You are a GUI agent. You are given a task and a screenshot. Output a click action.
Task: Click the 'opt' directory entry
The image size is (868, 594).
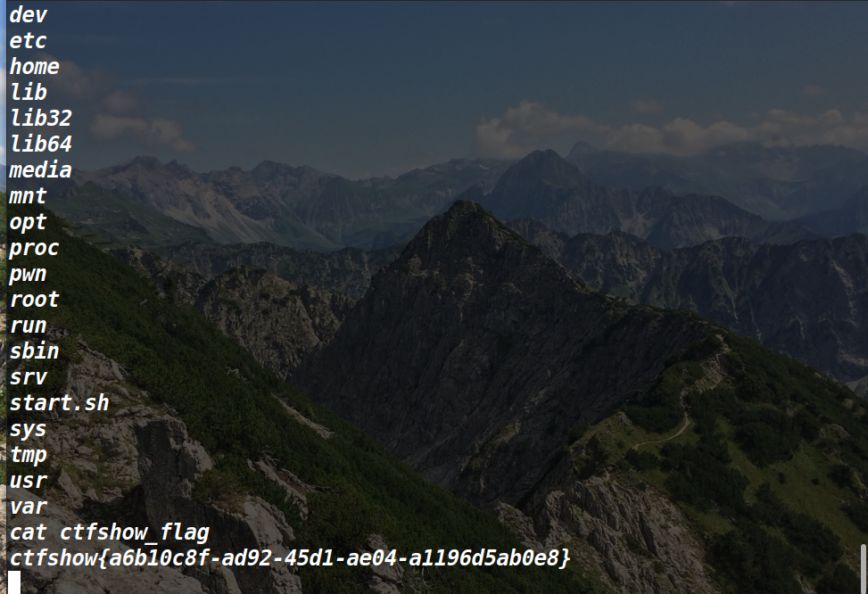(x=28, y=223)
